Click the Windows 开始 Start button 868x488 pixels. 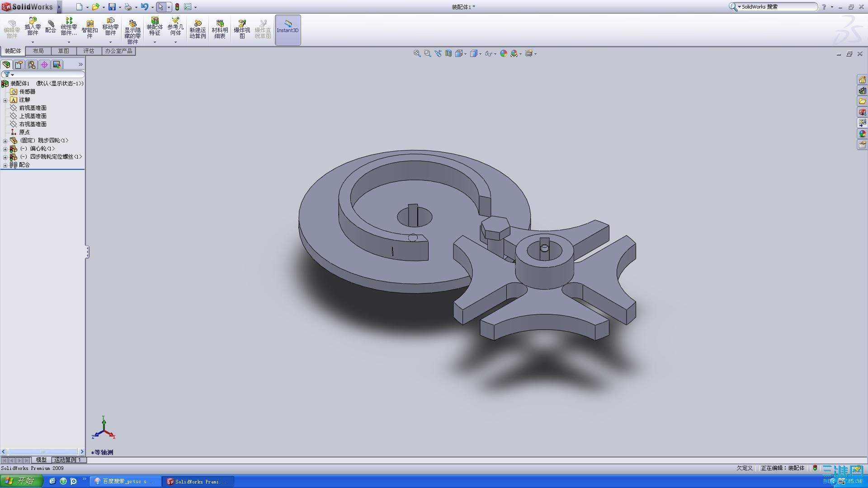pyautogui.click(x=21, y=481)
